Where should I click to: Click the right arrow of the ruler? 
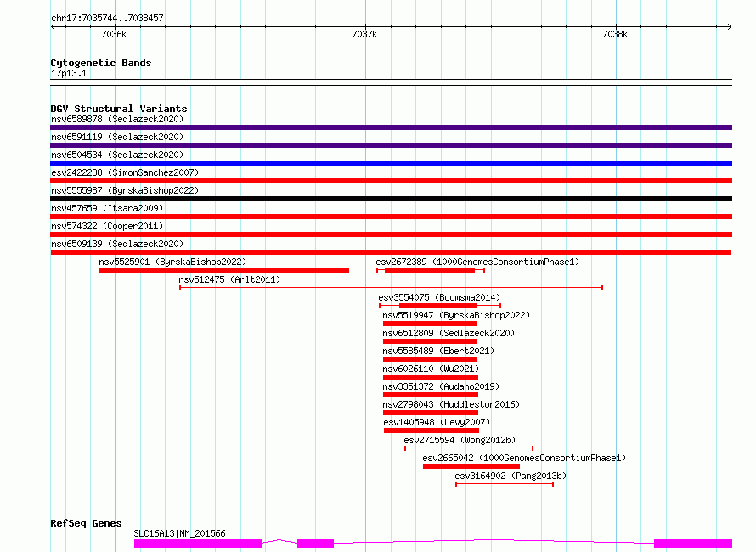pyautogui.click(x=730, y=26)
